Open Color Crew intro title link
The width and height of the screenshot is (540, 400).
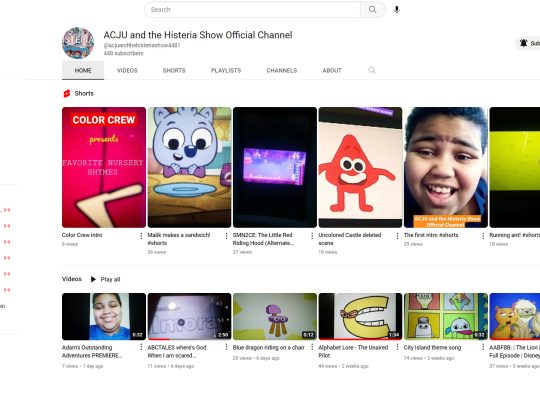[x=82, y=235]
